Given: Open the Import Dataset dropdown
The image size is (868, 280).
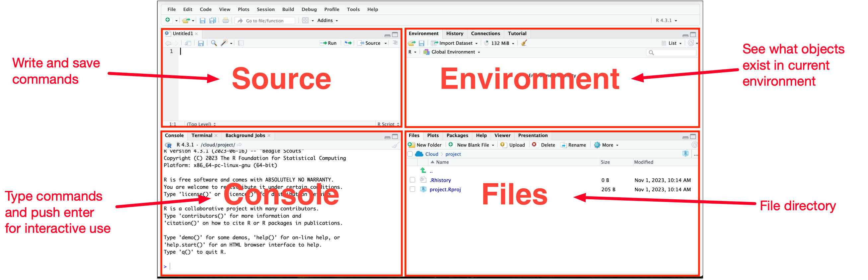Looking at the screenshot, I should tap(456, 43).
